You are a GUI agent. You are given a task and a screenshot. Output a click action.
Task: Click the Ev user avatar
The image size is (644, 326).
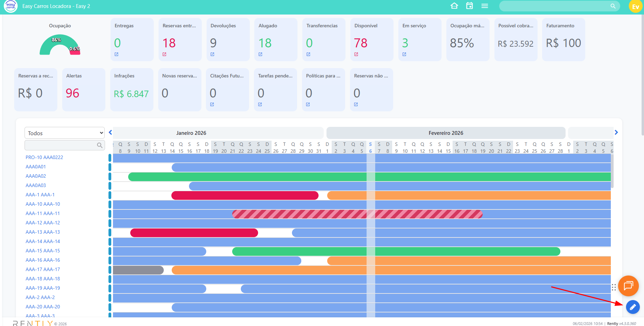pyautogui.click(x=635, y=7)
